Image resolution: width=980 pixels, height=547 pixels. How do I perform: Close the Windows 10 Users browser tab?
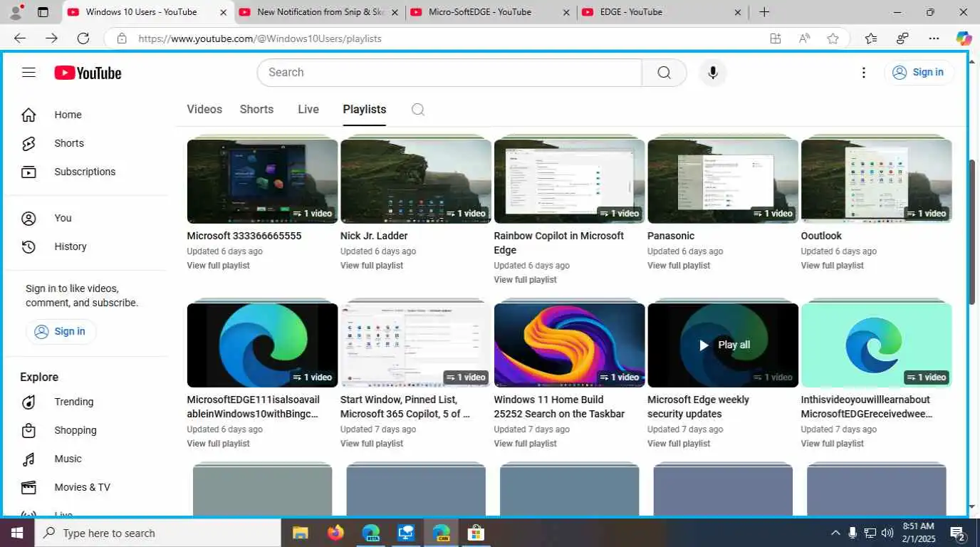(223, 12)
